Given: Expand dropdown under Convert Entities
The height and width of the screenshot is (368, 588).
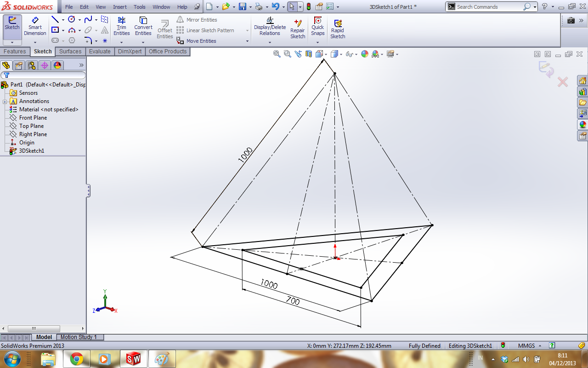Looking at the screenshot, I should pos(143,42).
